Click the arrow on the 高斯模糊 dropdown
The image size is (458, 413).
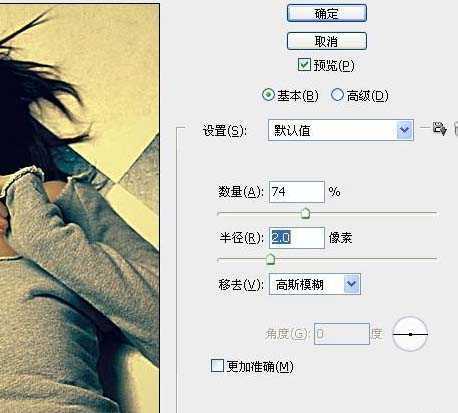pyautogui.click(x=352, y=284)
